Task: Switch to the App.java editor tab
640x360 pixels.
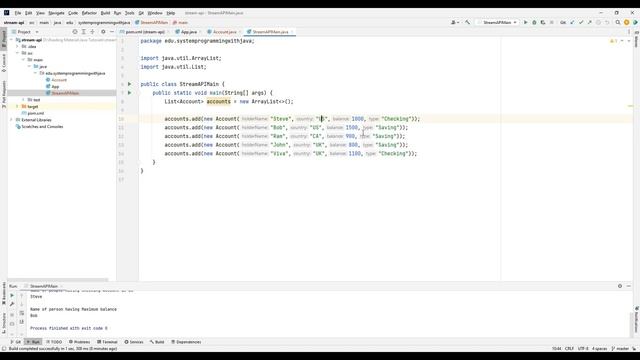Action: click(x=189, y=32)
